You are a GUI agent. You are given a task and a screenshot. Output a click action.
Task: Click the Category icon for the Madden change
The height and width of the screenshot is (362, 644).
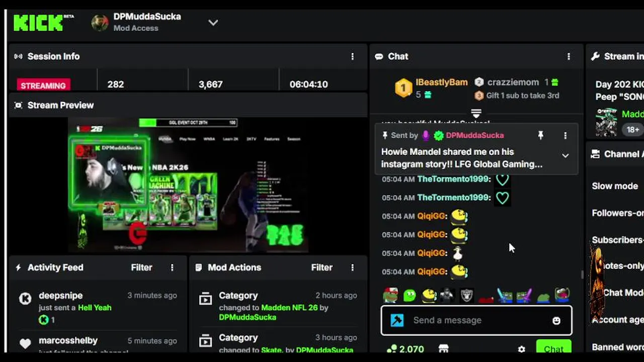click(205, 299)
